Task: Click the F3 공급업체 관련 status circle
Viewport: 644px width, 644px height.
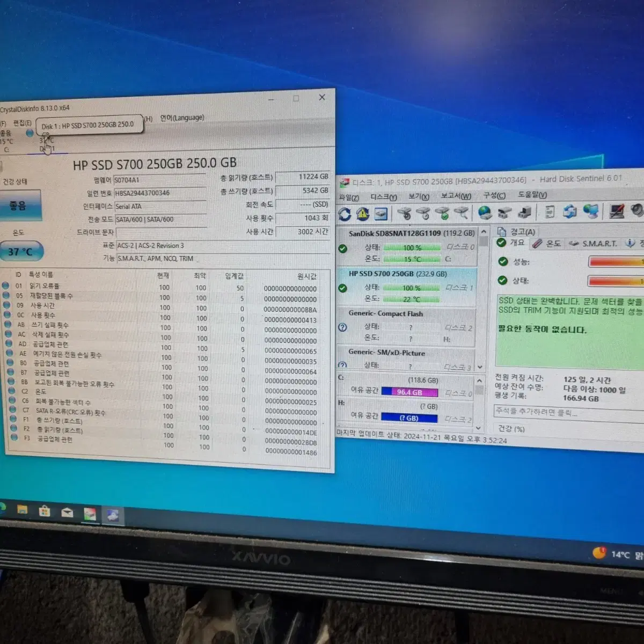Action: (14, 438)
